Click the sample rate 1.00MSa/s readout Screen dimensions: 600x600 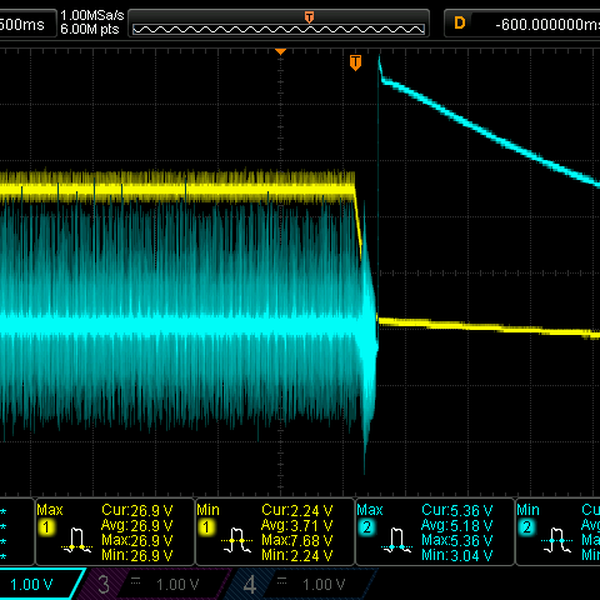click(x=92, y=16)
